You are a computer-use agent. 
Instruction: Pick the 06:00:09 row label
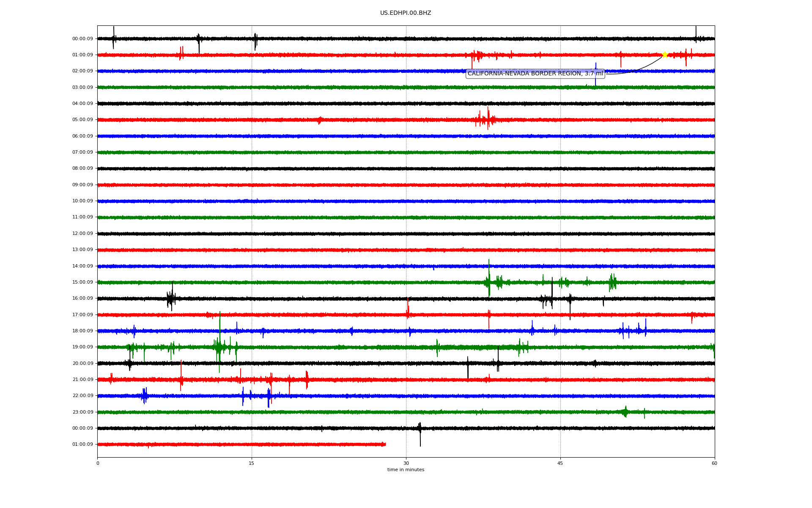pos(82,136)
